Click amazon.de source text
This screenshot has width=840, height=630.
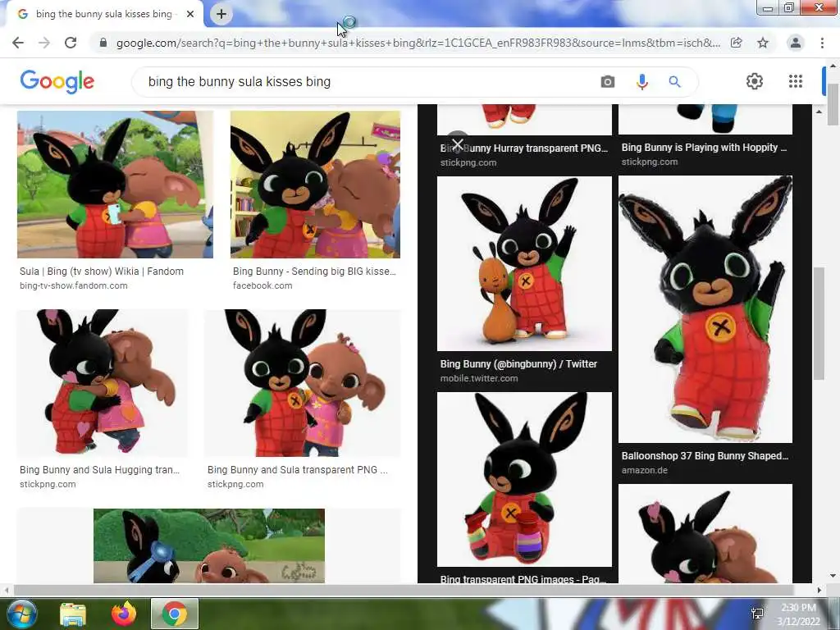645,470
